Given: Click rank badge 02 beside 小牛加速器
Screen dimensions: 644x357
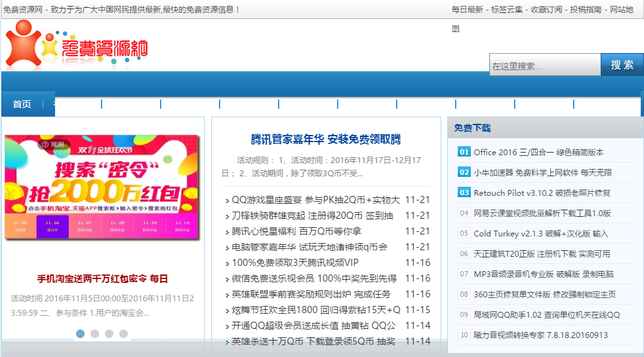Looking at the screenshot, I should 464,172.
